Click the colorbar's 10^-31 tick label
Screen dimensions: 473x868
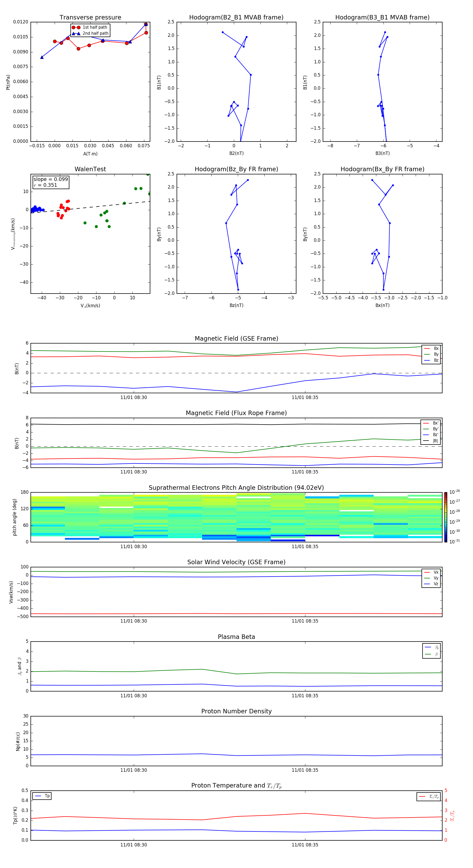[455, 542]
